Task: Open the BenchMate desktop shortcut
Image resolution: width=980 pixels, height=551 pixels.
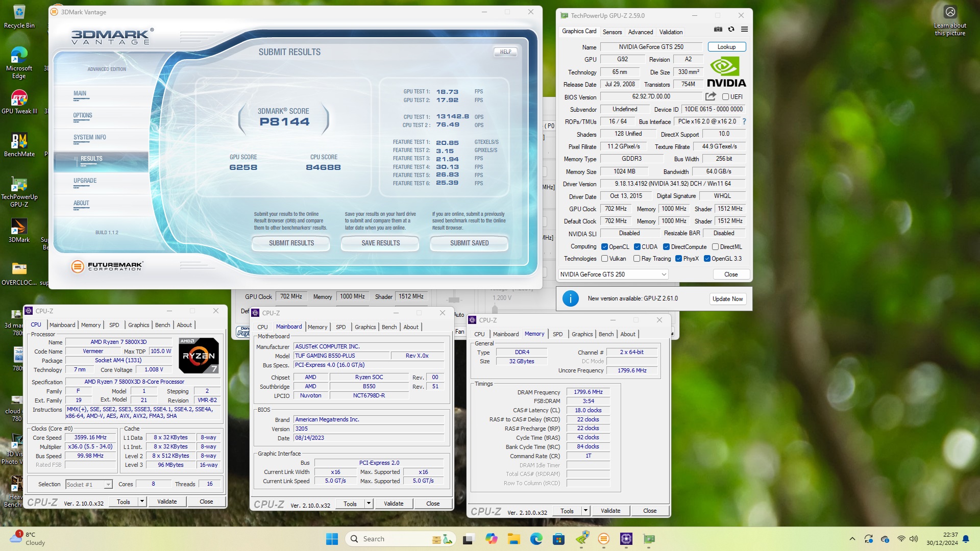Action: (19, 144)
